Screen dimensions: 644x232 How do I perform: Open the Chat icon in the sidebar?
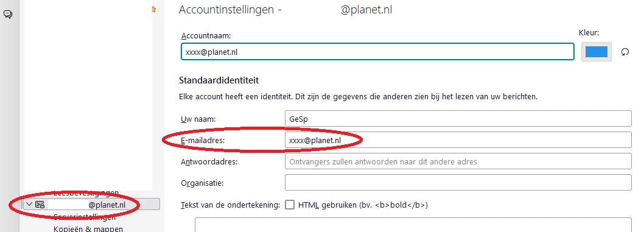(x=8, y=15)
